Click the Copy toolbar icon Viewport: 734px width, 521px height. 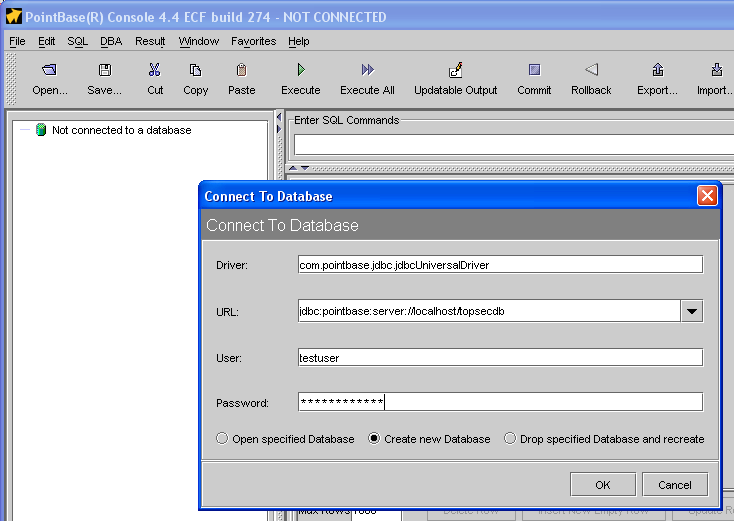pyautogui.click(x=195, y=70)
